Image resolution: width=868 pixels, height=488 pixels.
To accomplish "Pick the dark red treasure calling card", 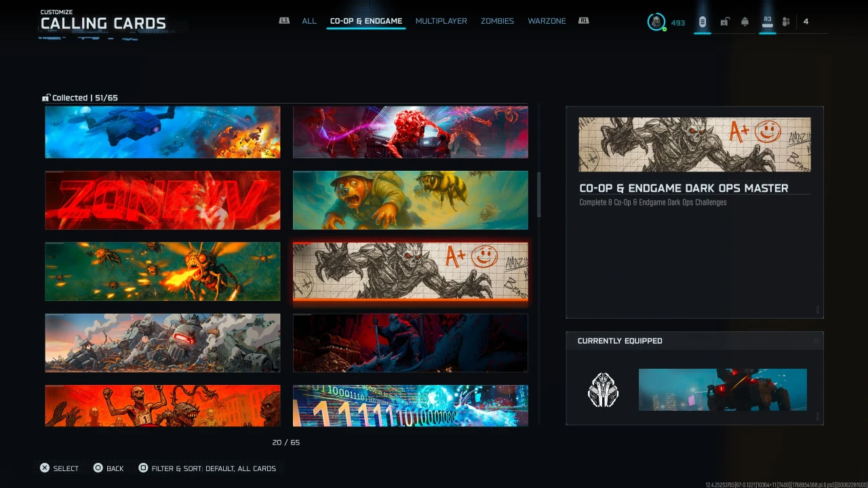I will point(410,342).
